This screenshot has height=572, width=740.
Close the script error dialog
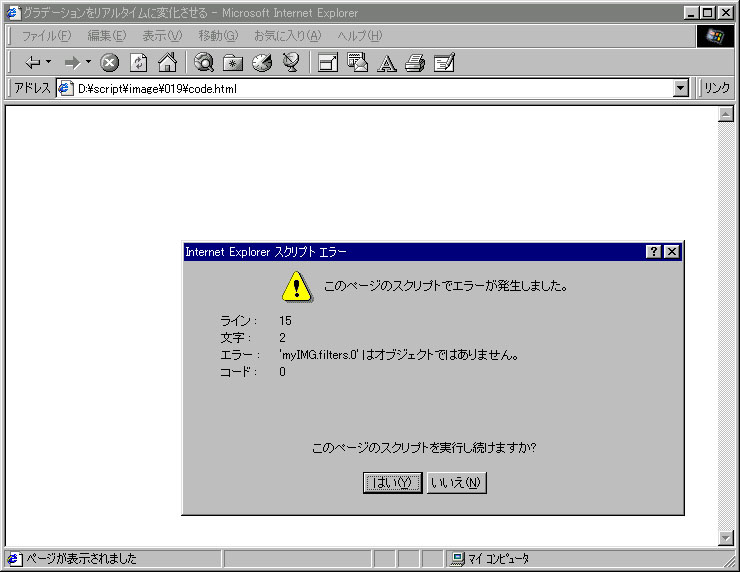[x=672, y=252]
